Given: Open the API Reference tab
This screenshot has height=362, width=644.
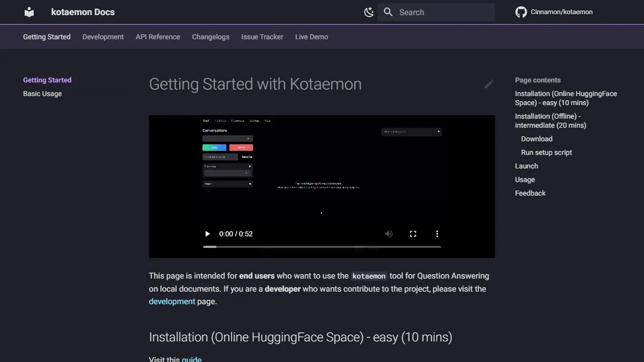Looking at the screenshot, I should tap(158, 37).
